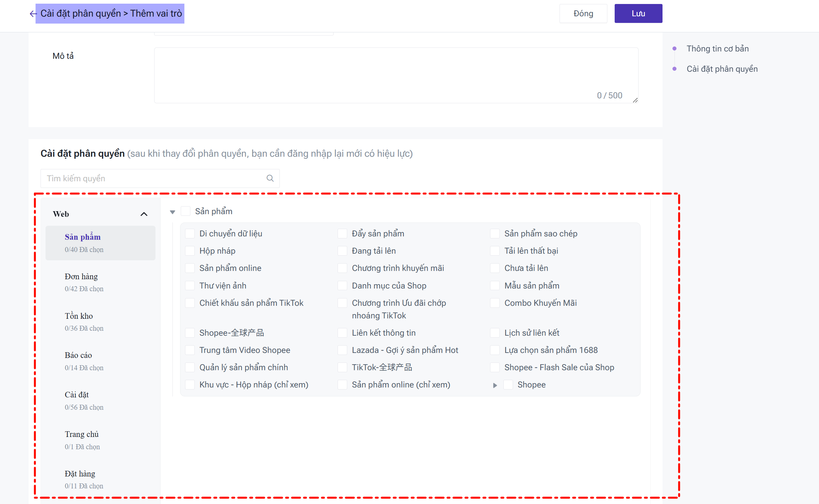Check Combo Khuyến Mãi permission

pos(495,303)
